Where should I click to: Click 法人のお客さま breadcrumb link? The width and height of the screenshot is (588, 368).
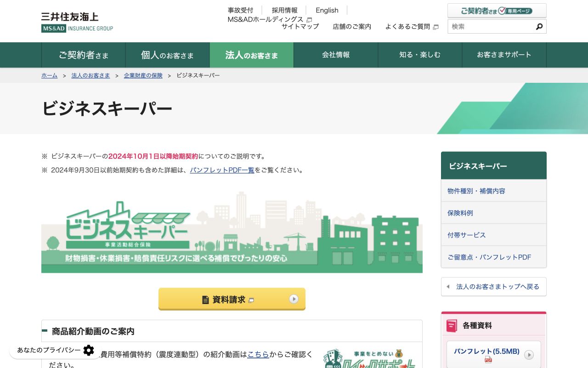click(x=90, y=75)
